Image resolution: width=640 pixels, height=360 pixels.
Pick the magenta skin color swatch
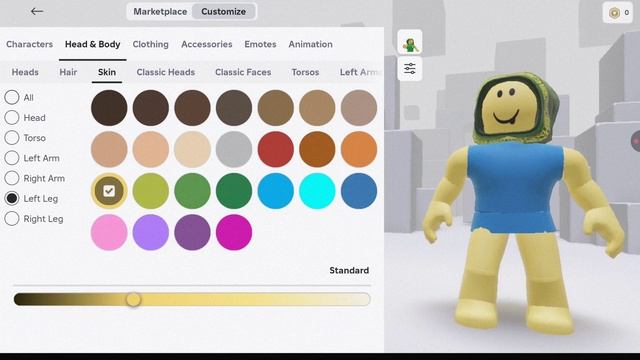pyautogui.click(x=234, y=232)
